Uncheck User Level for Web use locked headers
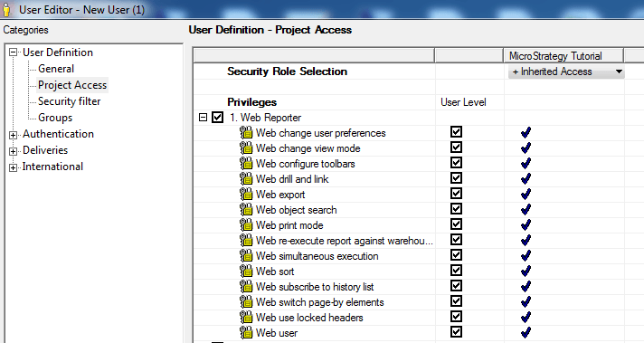 tap(456, 317)
